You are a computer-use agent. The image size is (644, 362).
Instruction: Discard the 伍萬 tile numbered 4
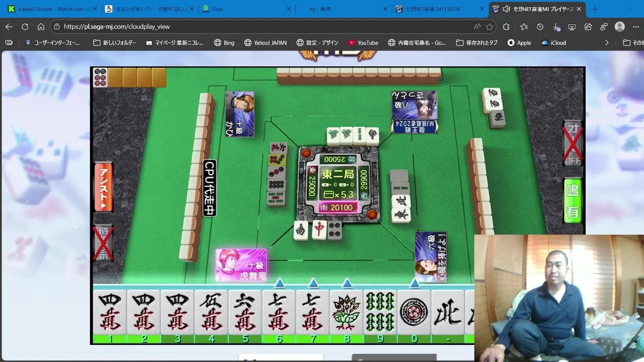(x=211, y=312)
